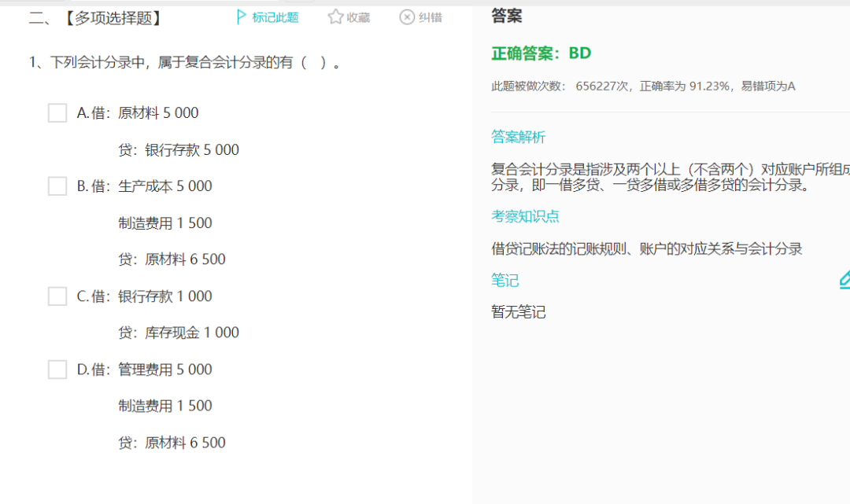Click the 收藏 text label
Viewport: 850px width, 504px height.
(358, 17)
